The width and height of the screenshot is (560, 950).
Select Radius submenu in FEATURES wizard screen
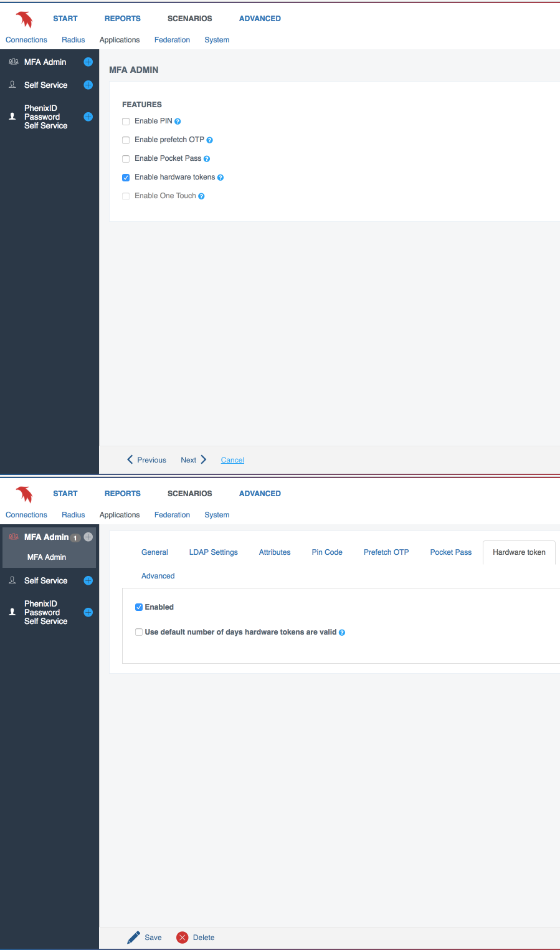point(73,40)
